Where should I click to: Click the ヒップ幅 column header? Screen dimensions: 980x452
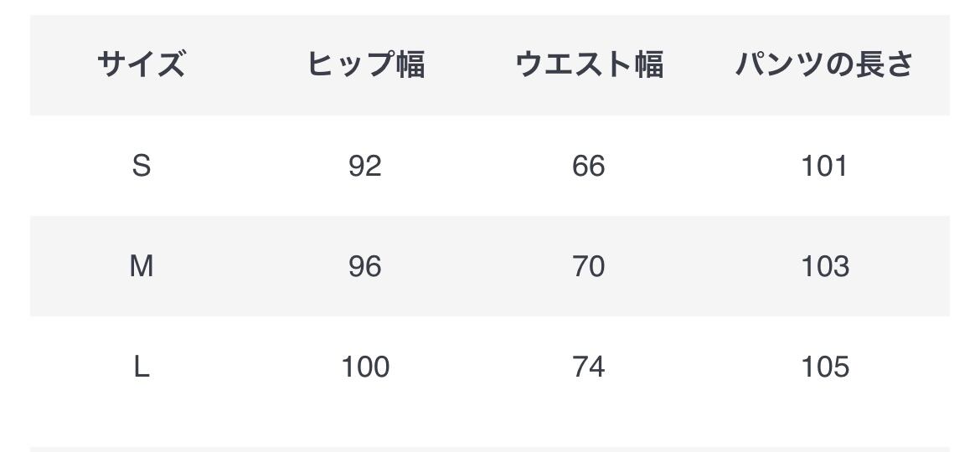[365, 64]
